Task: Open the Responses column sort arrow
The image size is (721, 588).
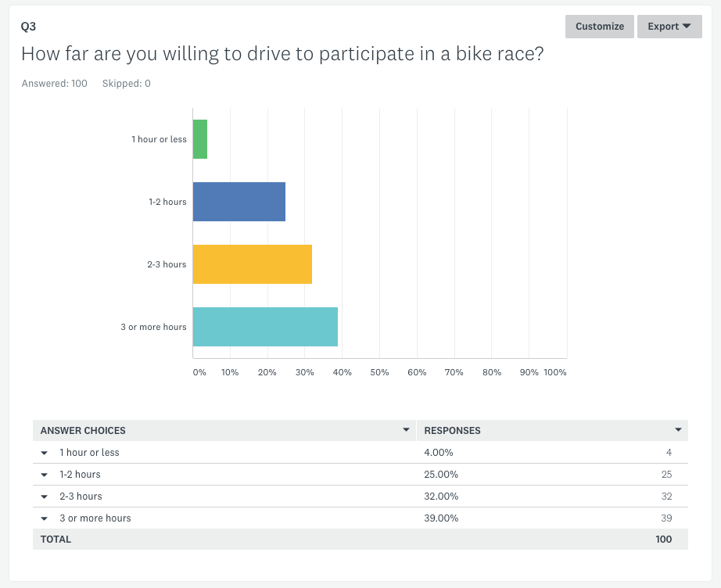Action: (678, 430)
